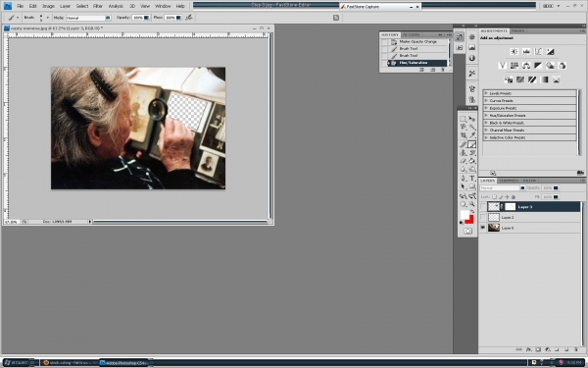Hide the bottom photo layer's eye icon
The height and width of the screenshot is (368, 588).
[482, 228]
